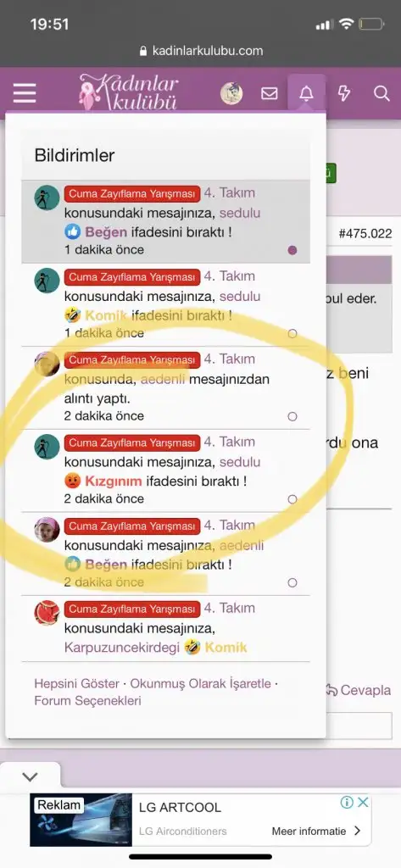
Task: Open the magnifier search icon
Action: pos(382,93)
